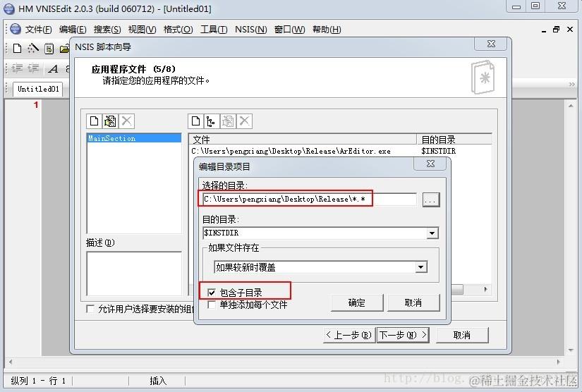The width and height of the screenshot is (582, 392).
Task: Click 取消 in the 编辑目录项目 dialog
Action: pos(413,302)
